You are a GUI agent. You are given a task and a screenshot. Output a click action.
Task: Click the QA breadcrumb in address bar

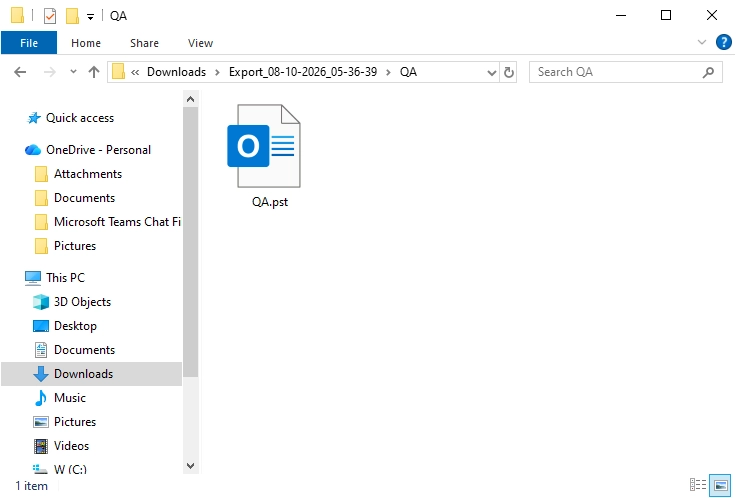408,72
